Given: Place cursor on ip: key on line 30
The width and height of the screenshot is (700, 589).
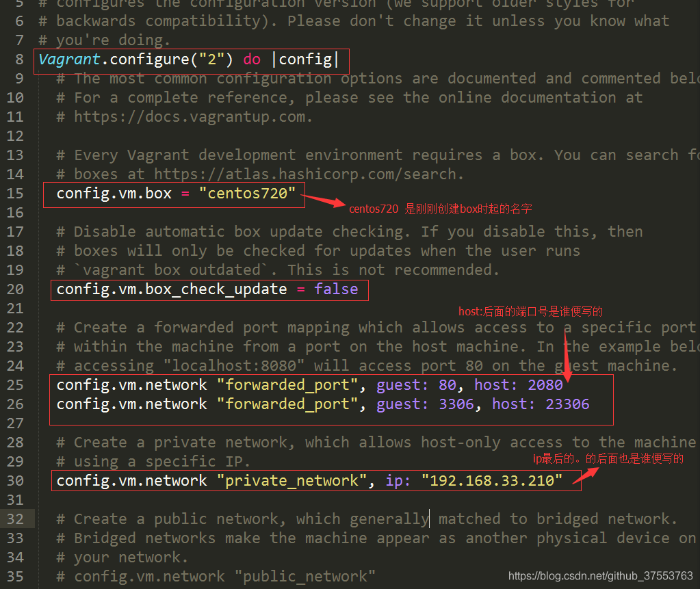Looking at the screenshot, I should (x=398, y=481).
